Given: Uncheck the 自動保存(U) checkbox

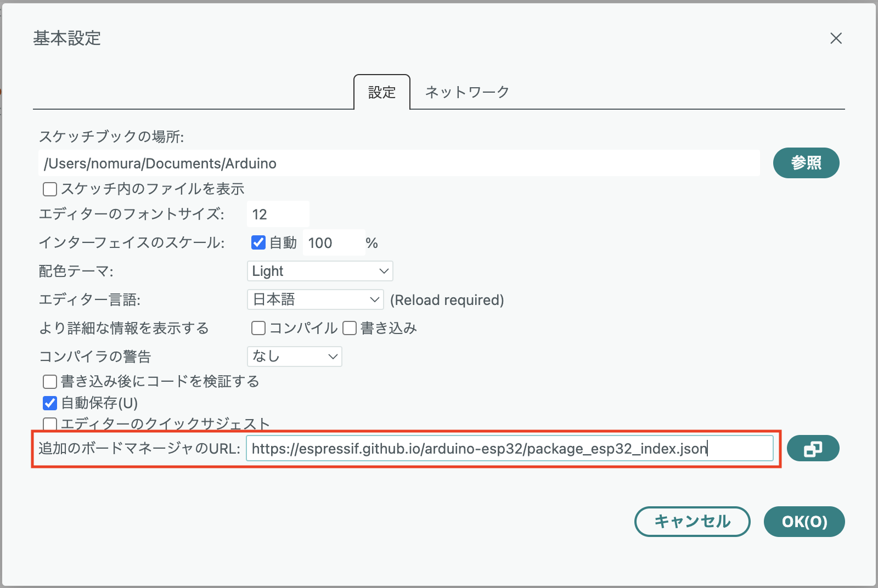Looking at the screenshot, I should [x=50, y=403].
